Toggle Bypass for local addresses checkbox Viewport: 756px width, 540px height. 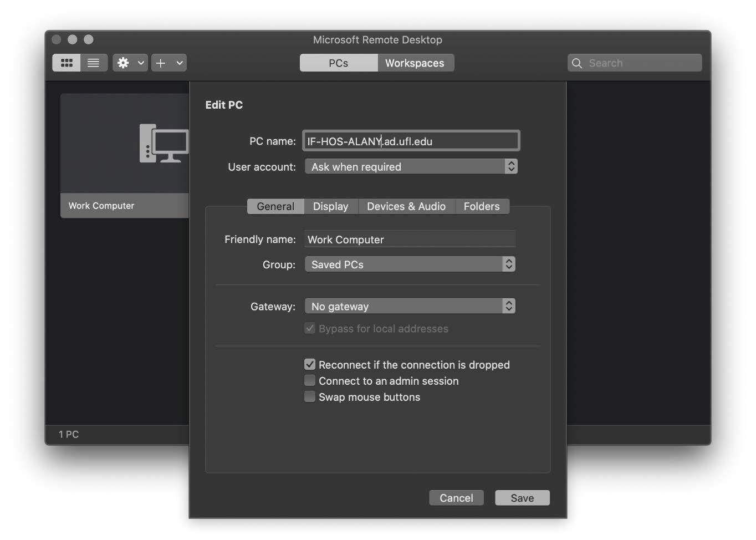pyautogui.click(x=310, y=328)
